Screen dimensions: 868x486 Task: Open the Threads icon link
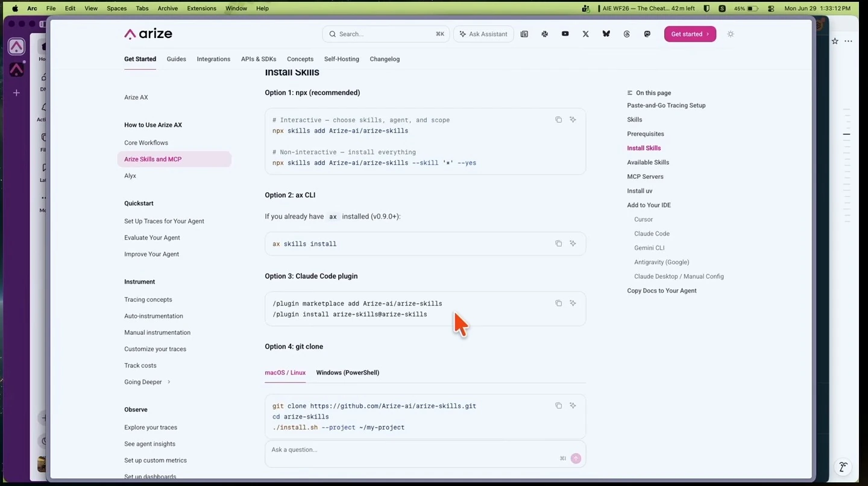point(627,34)
